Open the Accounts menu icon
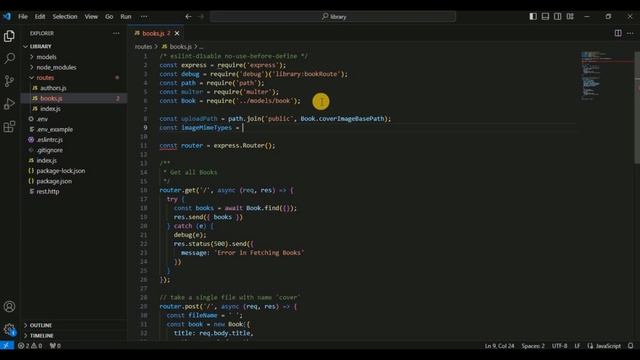The height and width of the screenshot is (360, 640). 9,307
